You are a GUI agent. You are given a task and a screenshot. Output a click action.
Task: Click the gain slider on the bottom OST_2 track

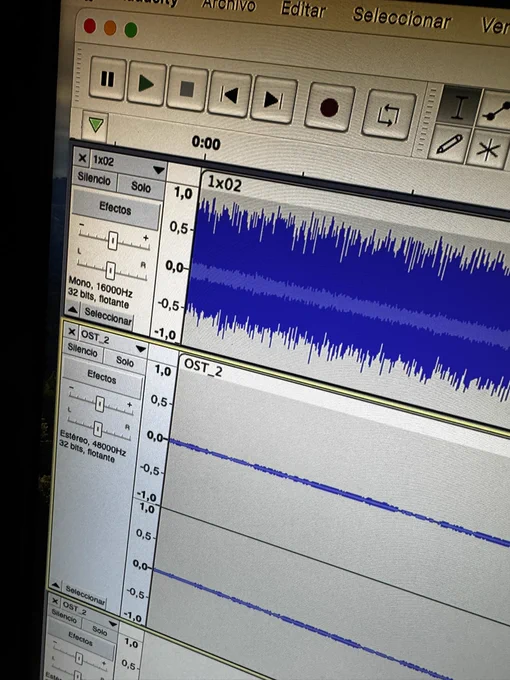click(x=79, y=659)
